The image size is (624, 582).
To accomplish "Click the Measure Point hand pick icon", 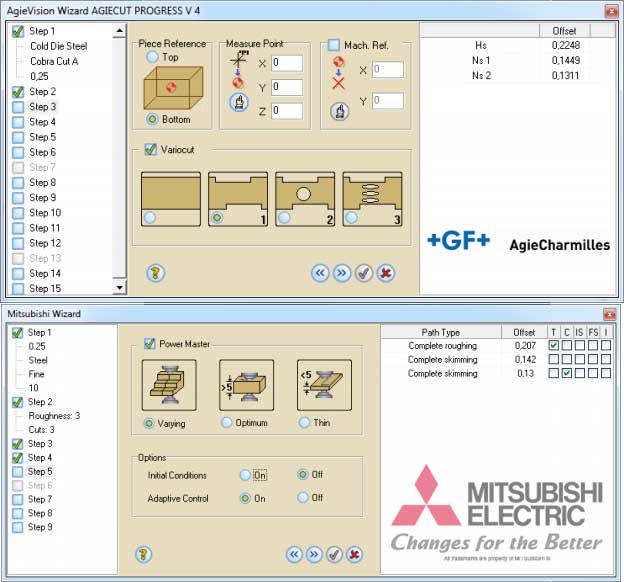I will tap(238, 102).
